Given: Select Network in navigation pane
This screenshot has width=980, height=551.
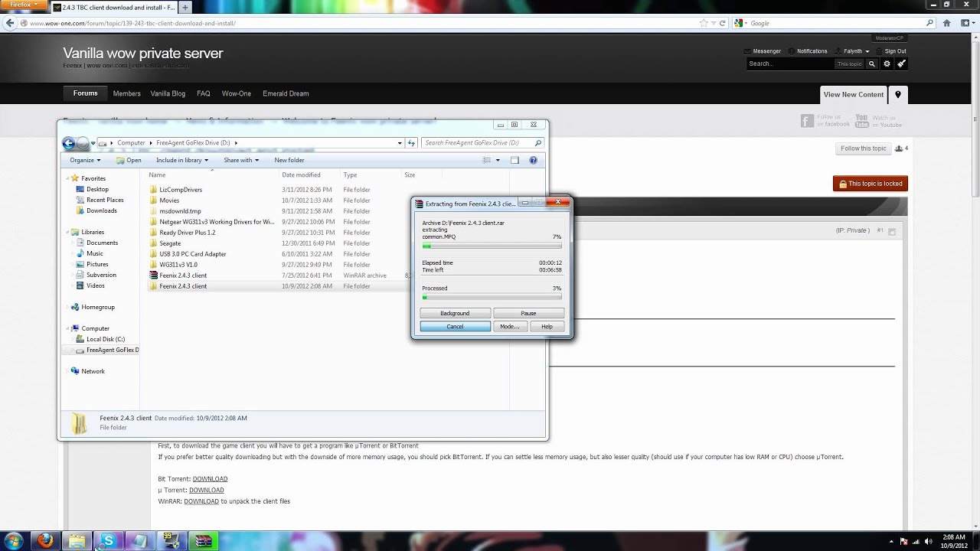Looking at the screenshot, I should point(93,371).
